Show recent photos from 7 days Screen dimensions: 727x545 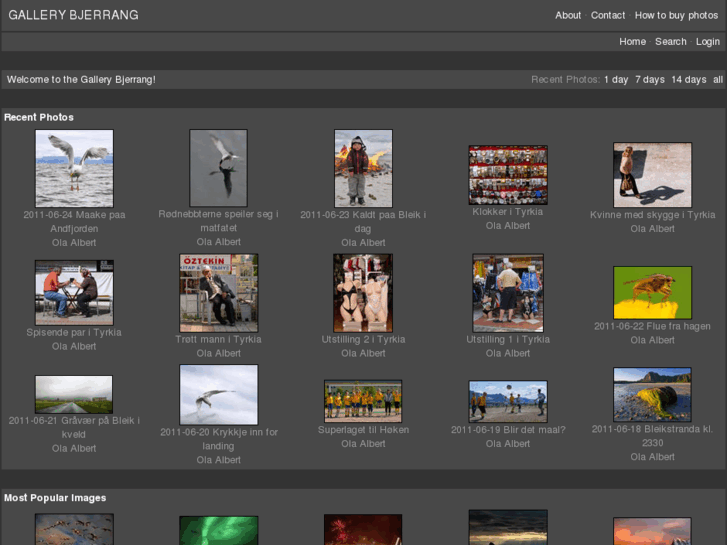(649, 79)
